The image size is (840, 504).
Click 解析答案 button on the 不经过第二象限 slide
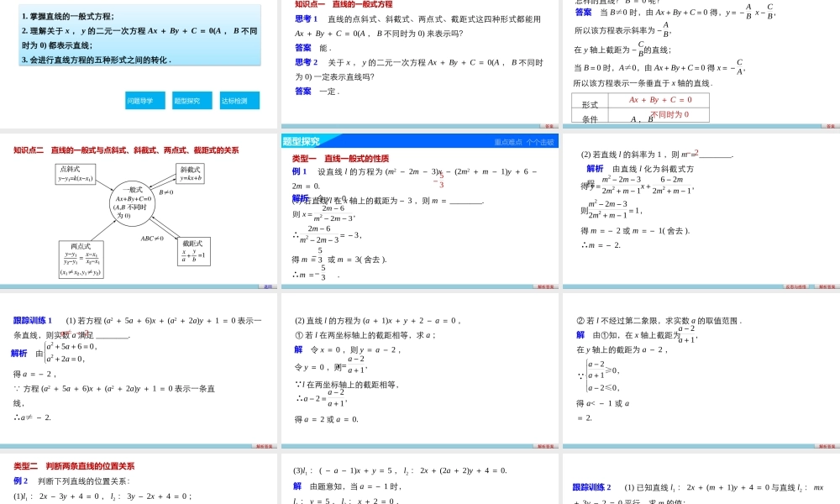click(827, 446)
